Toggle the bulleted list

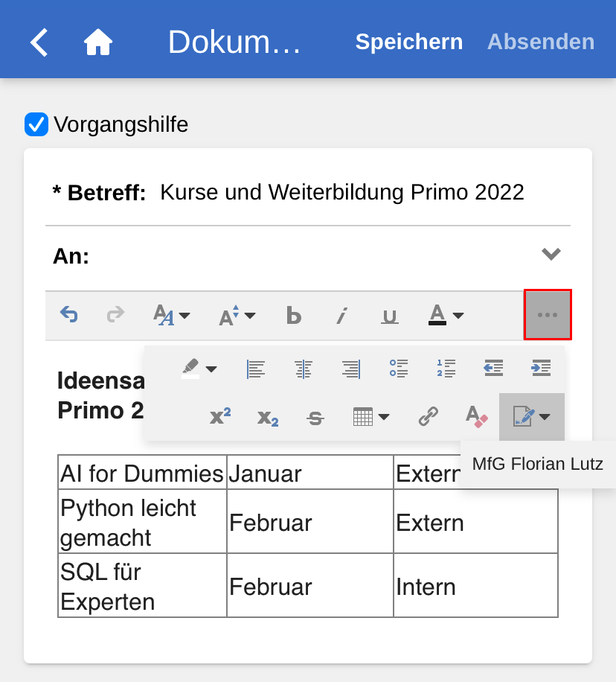[399, 368]
